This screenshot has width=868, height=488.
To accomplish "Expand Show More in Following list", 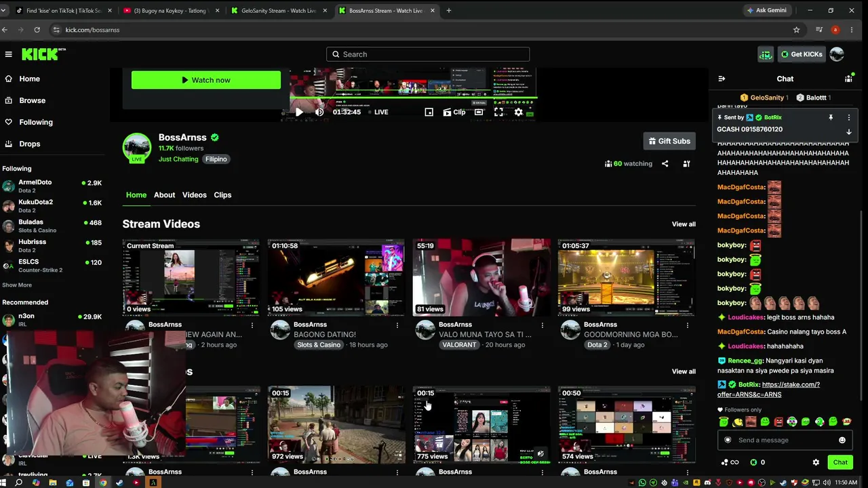I will pyautogui.click(x=17, y=285).
